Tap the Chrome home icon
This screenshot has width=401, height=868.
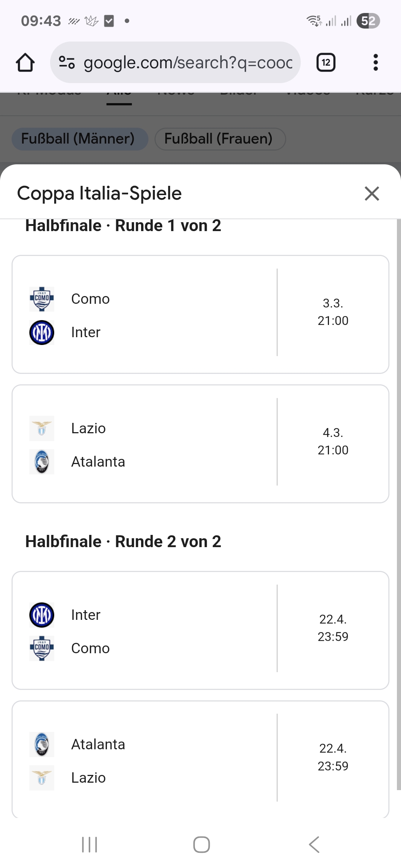(x=25, y=62)
